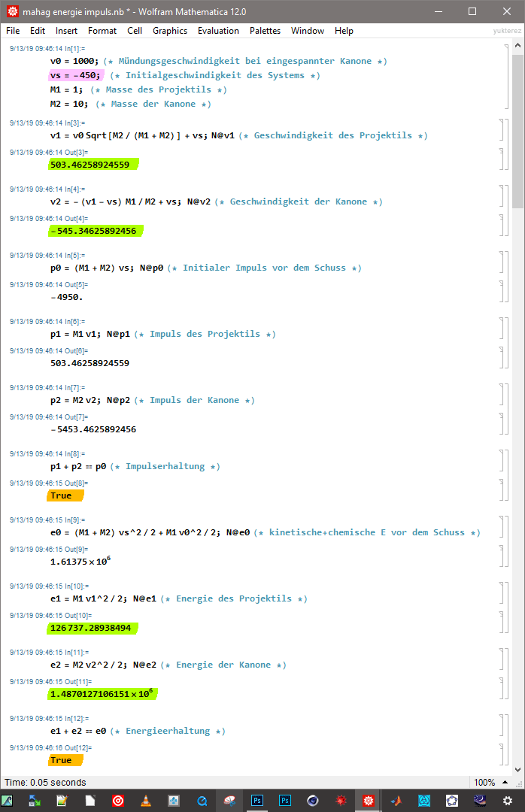The image size is (525, 812).
Task: Open Cinema 4D from the taskbar
Action: click(x=312, y=800)
